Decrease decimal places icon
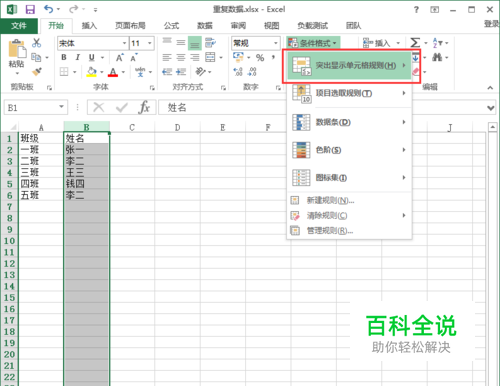This screenshot has width=500, height=386. tap(252, 72)
